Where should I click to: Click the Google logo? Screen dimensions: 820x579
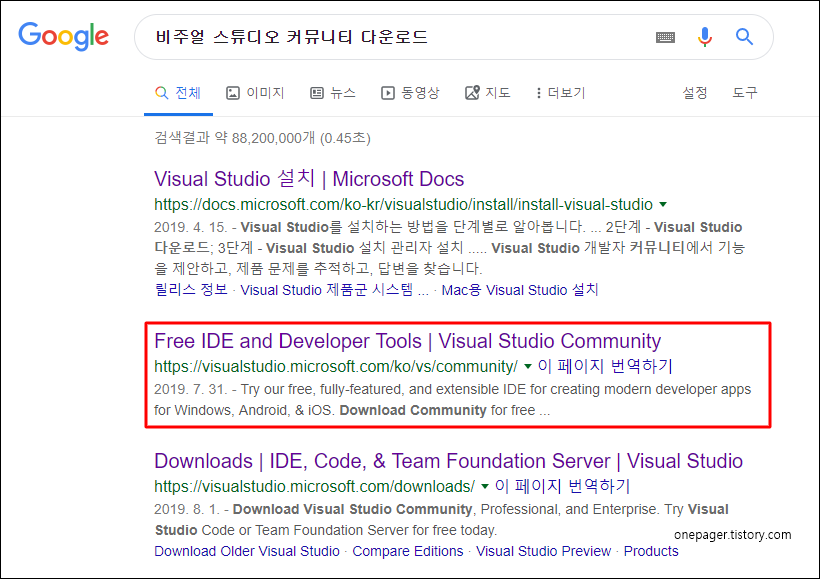click(x=63, y=36)
